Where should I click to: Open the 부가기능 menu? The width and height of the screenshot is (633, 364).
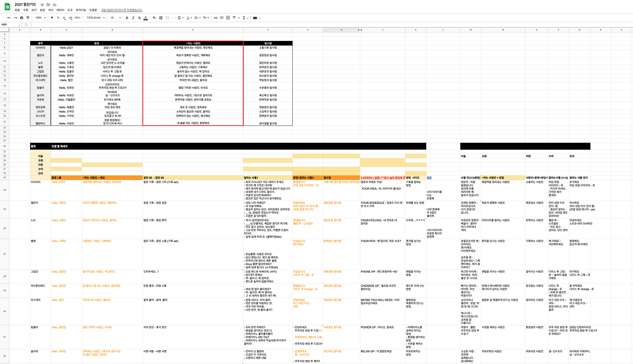[x=81, y=10]
